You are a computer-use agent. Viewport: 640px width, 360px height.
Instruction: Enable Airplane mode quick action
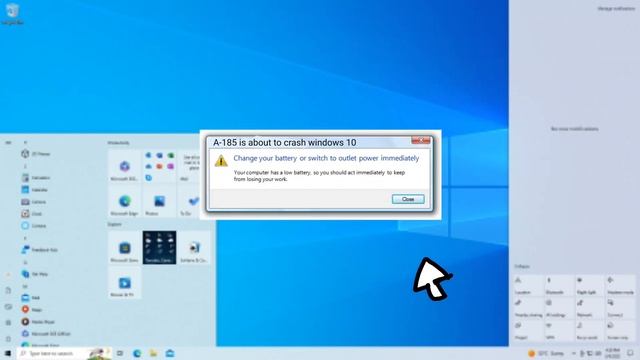621,285
